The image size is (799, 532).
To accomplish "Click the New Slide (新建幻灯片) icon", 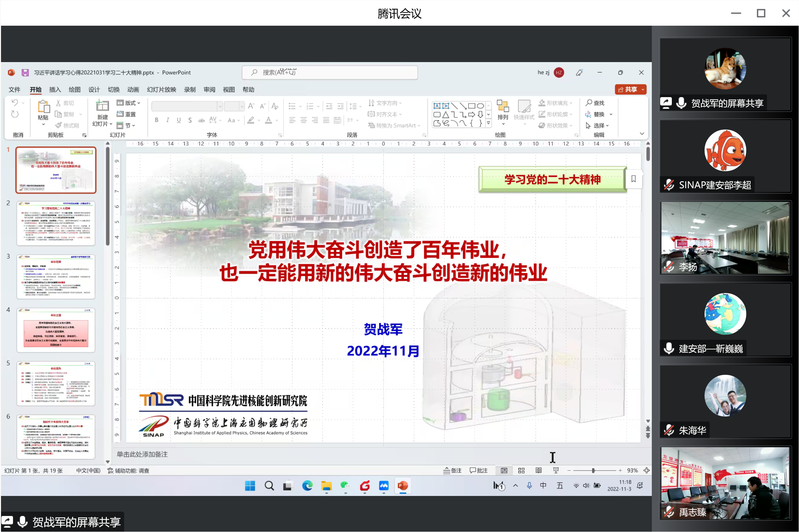I will [x=102, y=106].
